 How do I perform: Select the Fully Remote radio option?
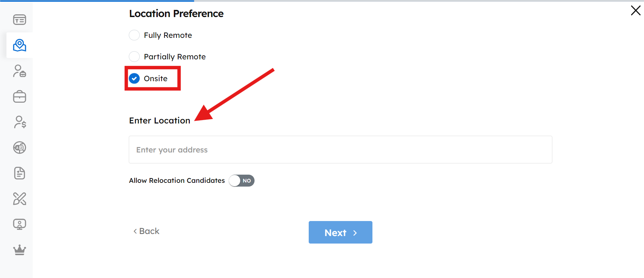[134, 35]
